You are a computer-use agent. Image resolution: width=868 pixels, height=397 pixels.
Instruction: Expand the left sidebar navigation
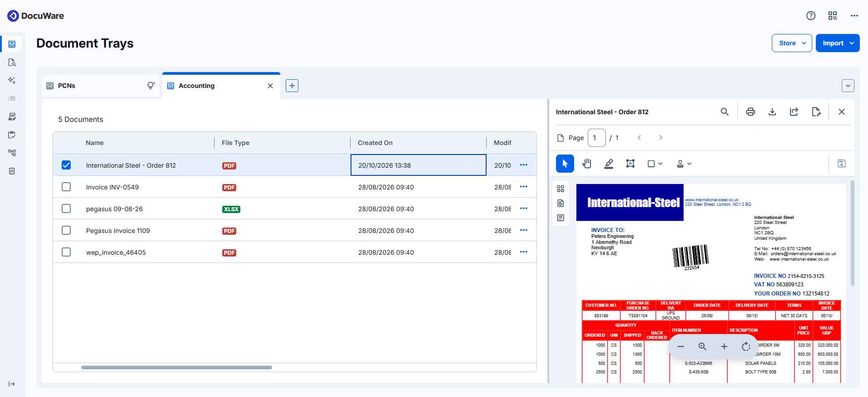point(12,384)
